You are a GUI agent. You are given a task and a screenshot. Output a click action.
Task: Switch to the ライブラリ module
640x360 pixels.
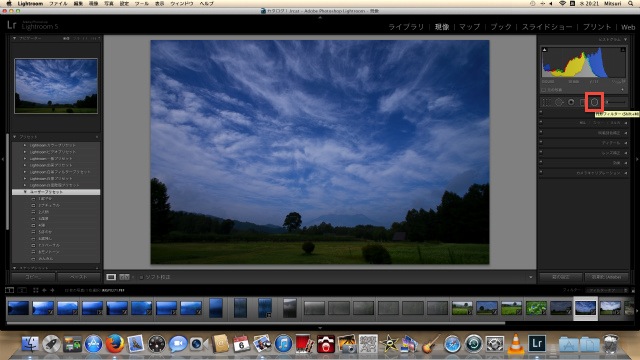pyautogui.click(x=406, y=27)
